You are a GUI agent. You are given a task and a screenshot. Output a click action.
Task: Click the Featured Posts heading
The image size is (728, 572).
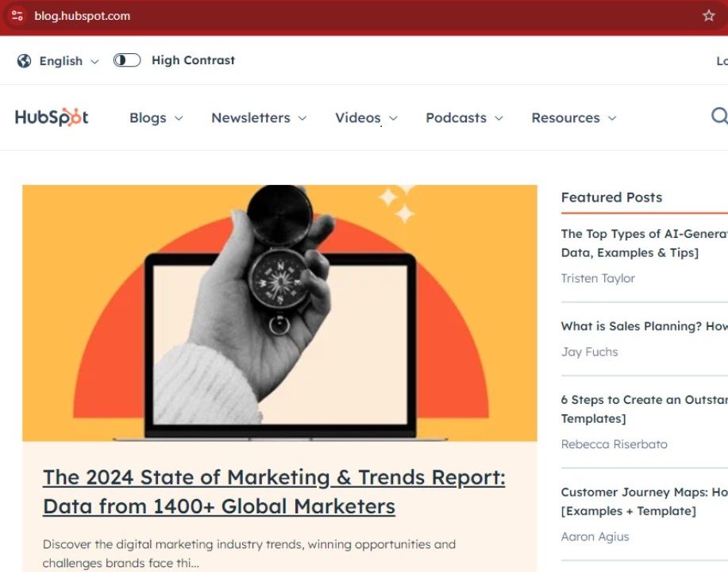click(x=611, y=198)
